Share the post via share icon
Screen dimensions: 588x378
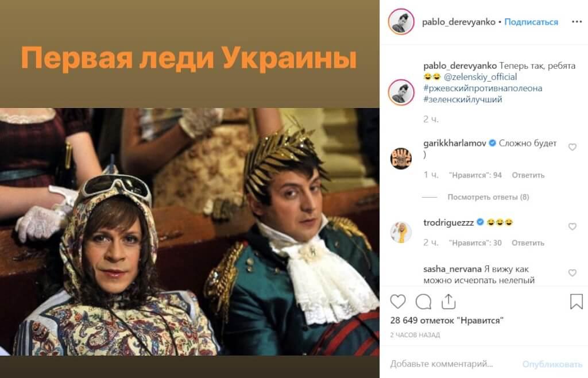point(448,302)
